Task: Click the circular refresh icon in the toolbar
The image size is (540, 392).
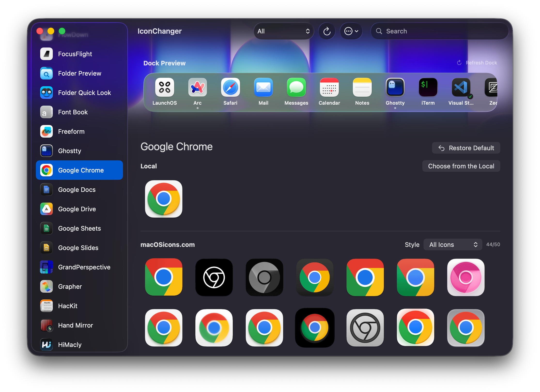Action: (327, 31)
